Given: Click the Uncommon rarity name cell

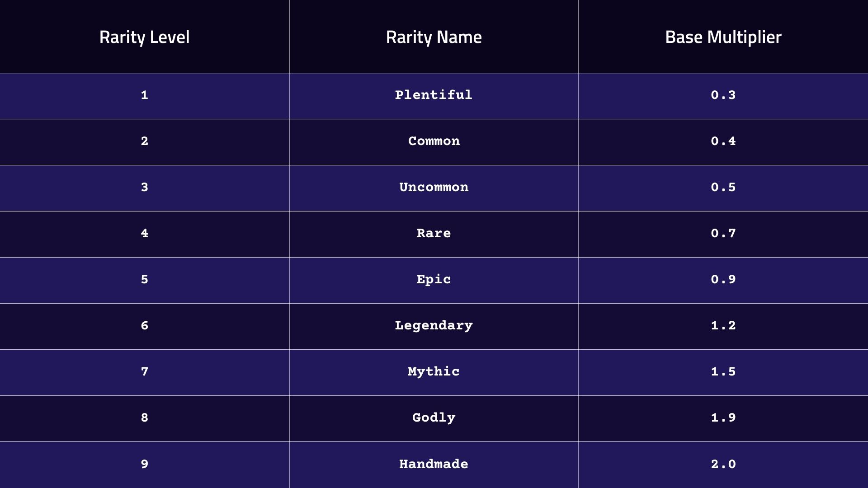Looking at the screenshot, I should pyautogui.click(x=434, y=188).
